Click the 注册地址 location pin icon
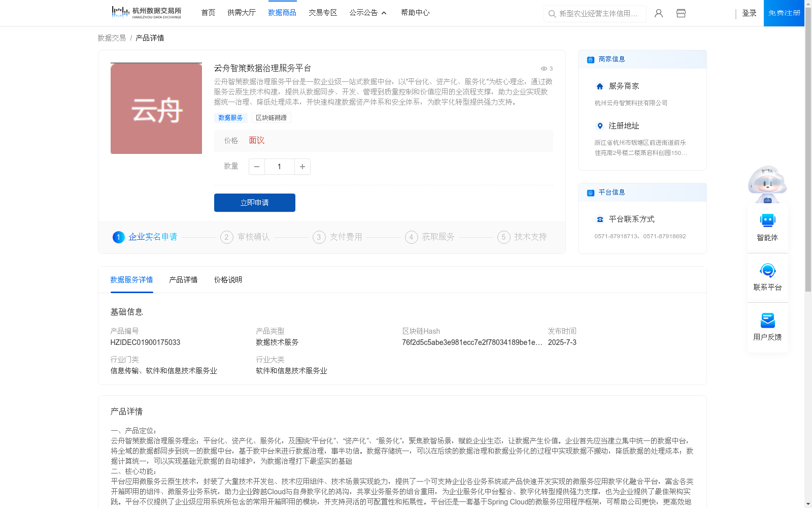The image size is (812, 508). pyautogui.click(x=600, y=126)
